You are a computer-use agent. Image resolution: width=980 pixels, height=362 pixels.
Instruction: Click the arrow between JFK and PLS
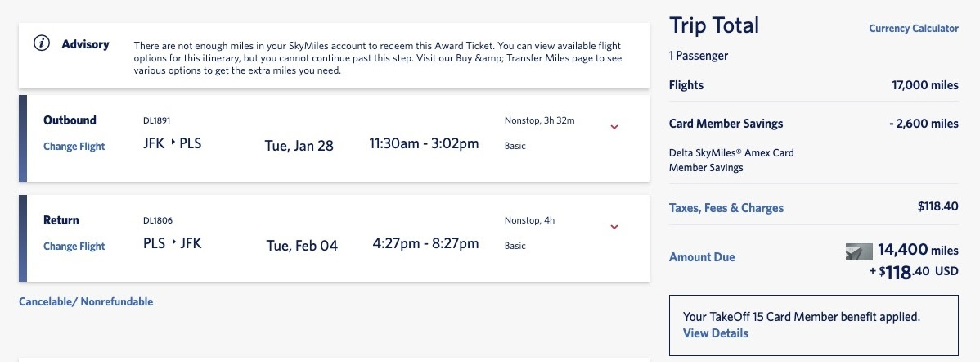pos(173,144)
